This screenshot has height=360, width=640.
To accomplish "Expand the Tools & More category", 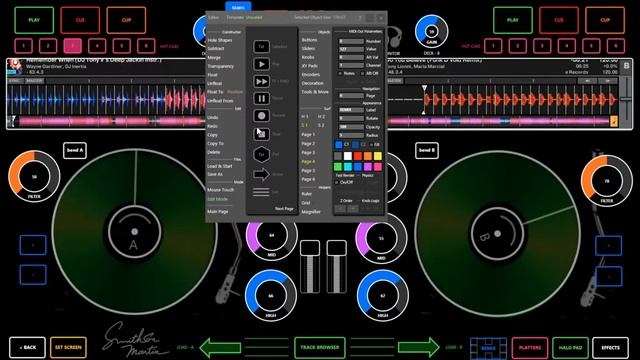I will 315,92.
